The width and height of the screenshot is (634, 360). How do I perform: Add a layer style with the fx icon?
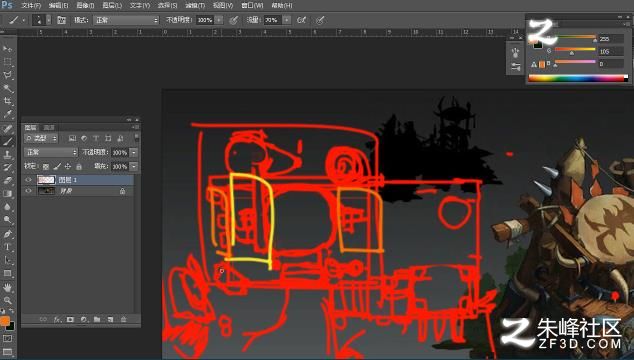click(x=57, y=319)
